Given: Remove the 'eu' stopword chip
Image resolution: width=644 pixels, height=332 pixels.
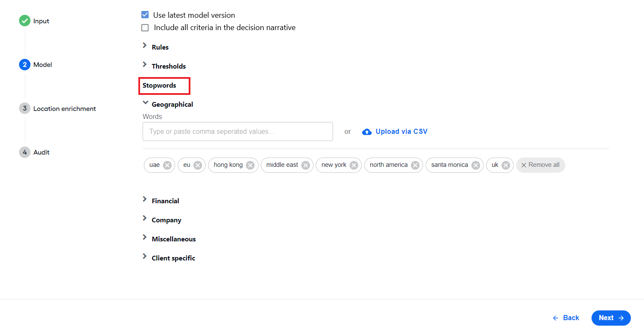Looking at the screenshot, I should (x=198, y=165).
